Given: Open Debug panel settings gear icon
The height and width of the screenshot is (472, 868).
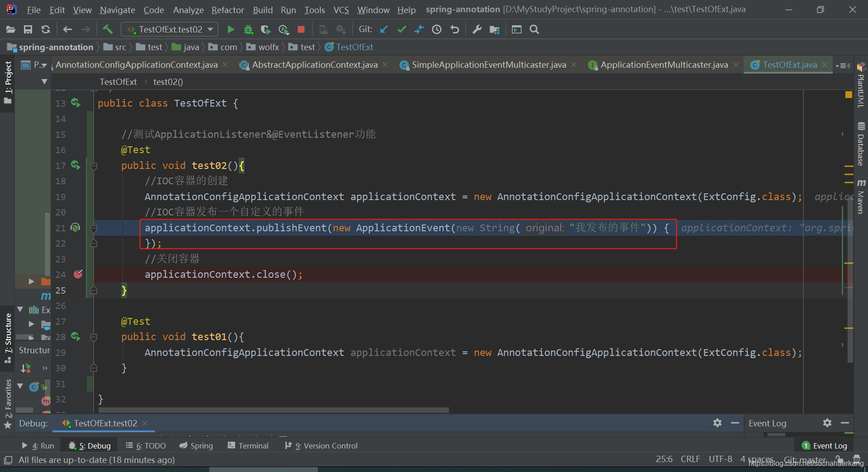Looking at the screenshot, I should [x=717, y=423].
